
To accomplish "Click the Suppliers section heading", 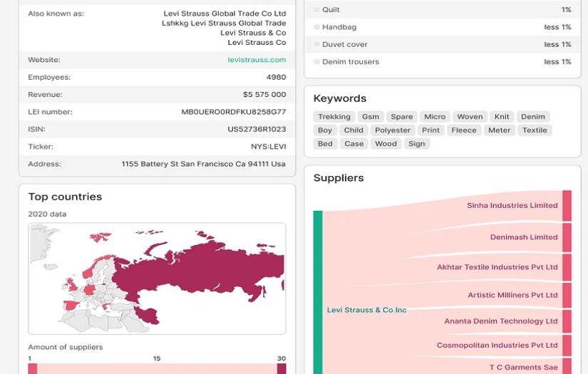I will click(x=339, y=178).
